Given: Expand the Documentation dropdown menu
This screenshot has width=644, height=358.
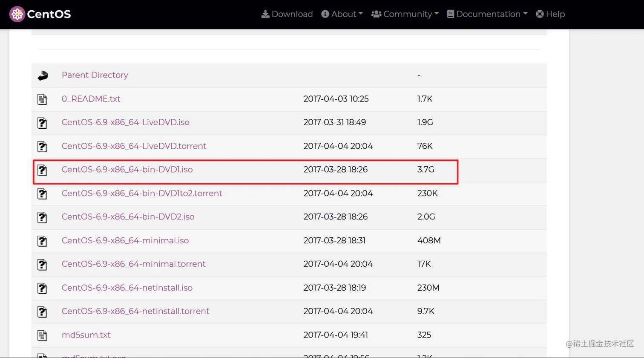Looking at the screenshot, I should point(487,14).
